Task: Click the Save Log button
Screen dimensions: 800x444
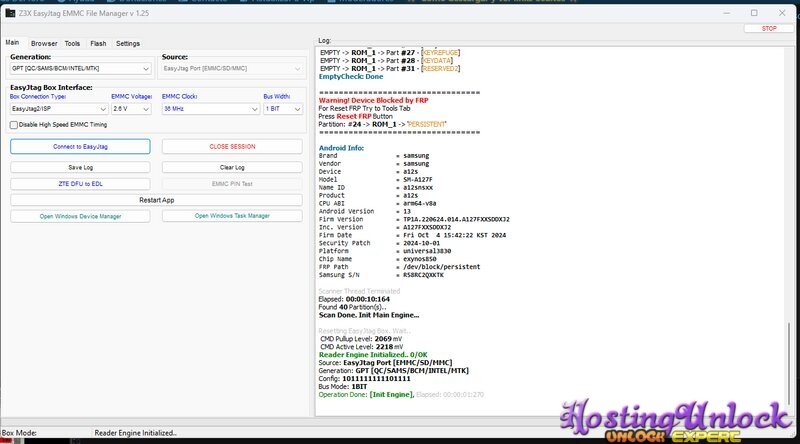Action: click(x=80, y=167)
